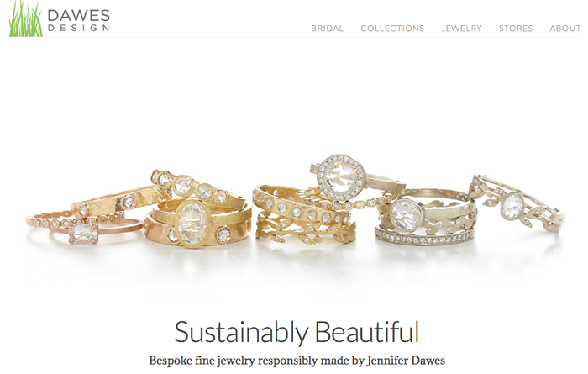
Task: Click the DAWES DESIGN wordmark
Action: pos(79,21)
